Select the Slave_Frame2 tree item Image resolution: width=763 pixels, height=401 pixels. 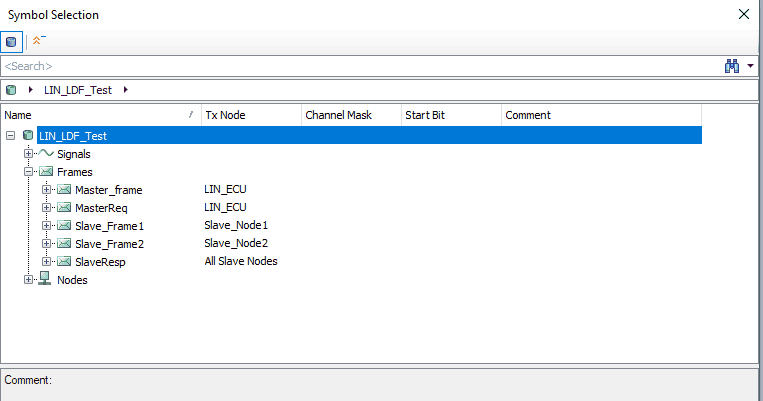pyautogui.click(x=109, y=244)
